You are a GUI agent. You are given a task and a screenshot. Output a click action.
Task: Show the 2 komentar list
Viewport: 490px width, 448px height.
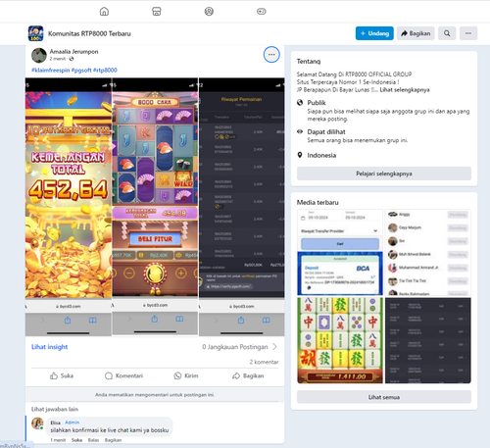[x=264, y=362]
